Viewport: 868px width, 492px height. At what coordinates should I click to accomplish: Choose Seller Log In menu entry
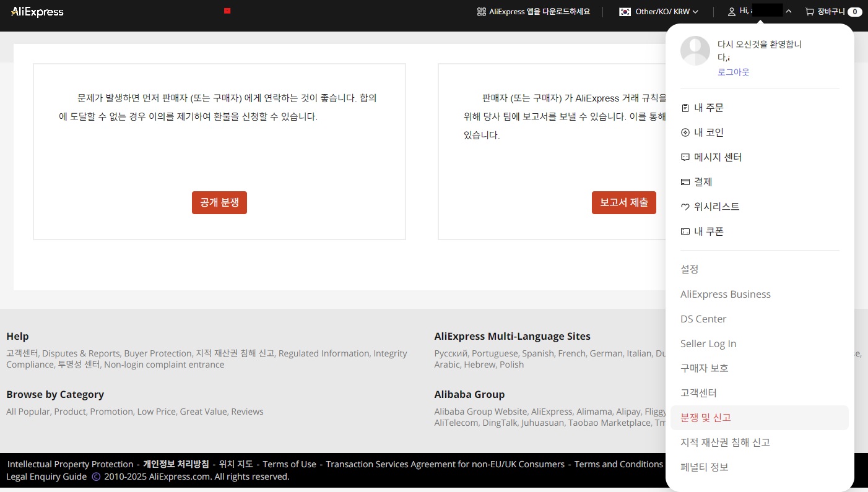coord(708,343)
